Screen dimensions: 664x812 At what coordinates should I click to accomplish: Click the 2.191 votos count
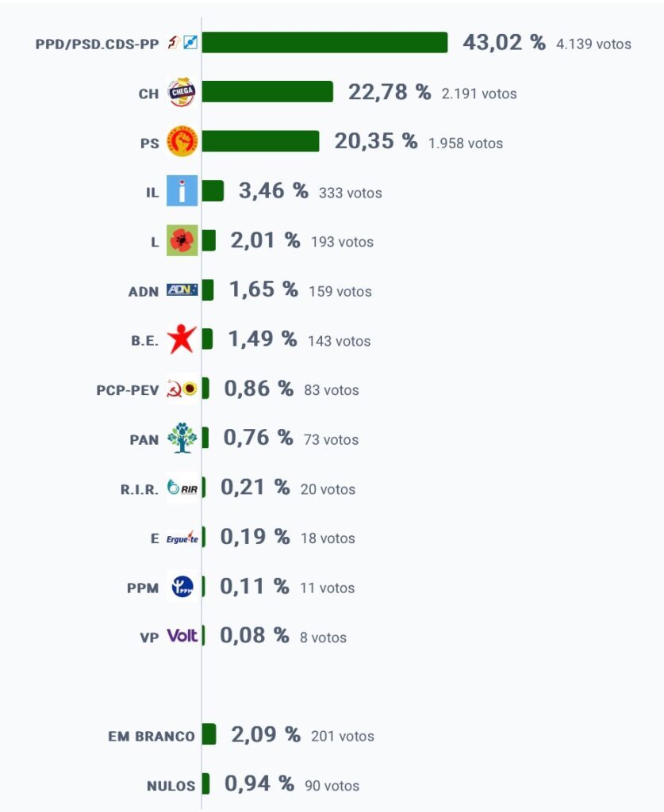(479, 94)
